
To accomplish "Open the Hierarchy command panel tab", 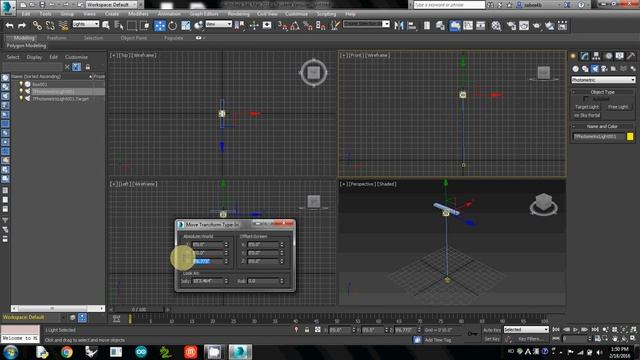I will (596, 56).
